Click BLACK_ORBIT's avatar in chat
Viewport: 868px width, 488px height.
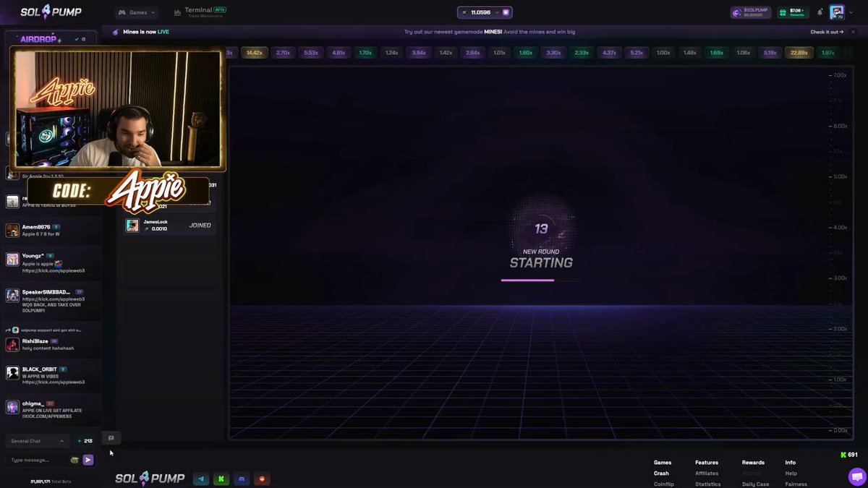[x=12, y=373]
